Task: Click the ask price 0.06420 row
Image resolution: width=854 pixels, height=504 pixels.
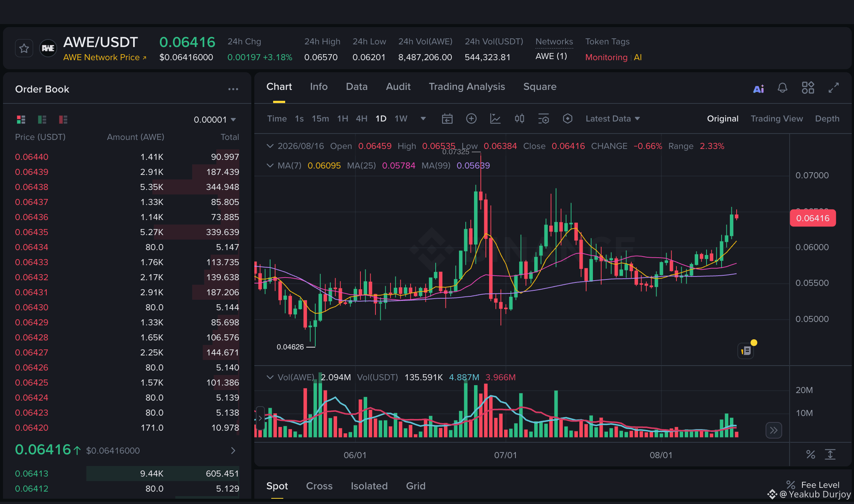Action: [x=127, y=428]
